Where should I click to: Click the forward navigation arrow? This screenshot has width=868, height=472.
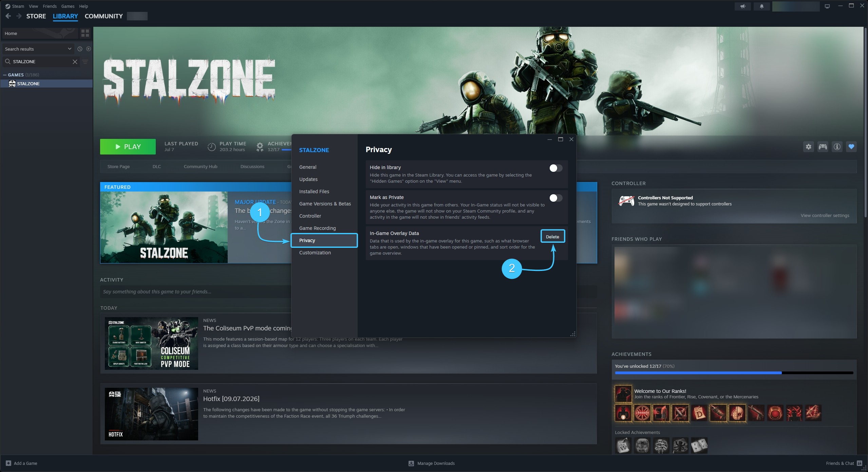point(19,16)
